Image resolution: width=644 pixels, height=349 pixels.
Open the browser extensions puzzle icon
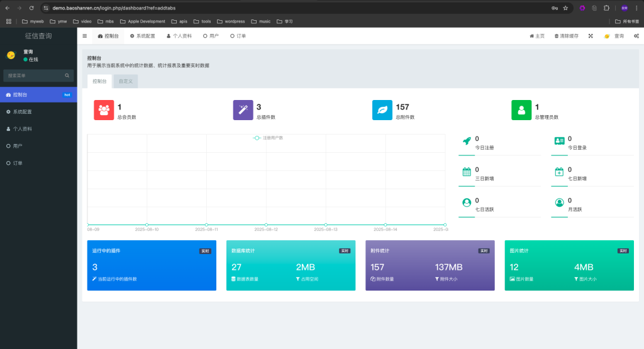[x=606, y=8]
